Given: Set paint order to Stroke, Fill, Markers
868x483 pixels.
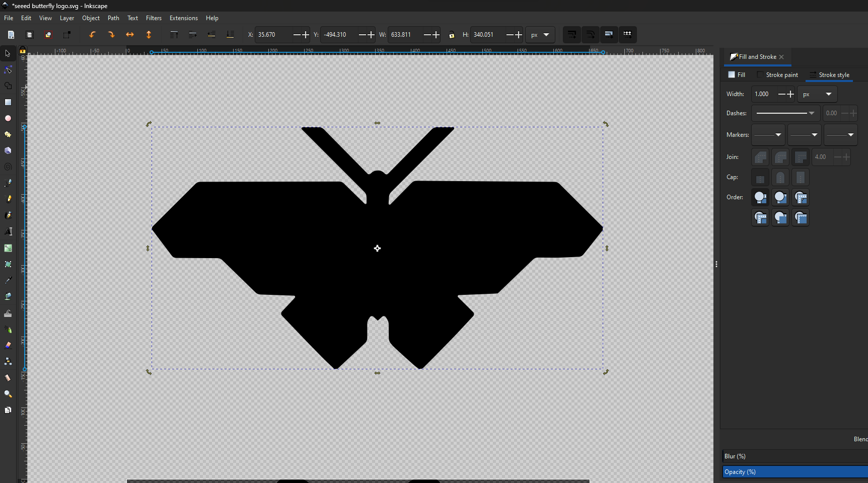Looking at the screenshot, I should pos(780,197).
